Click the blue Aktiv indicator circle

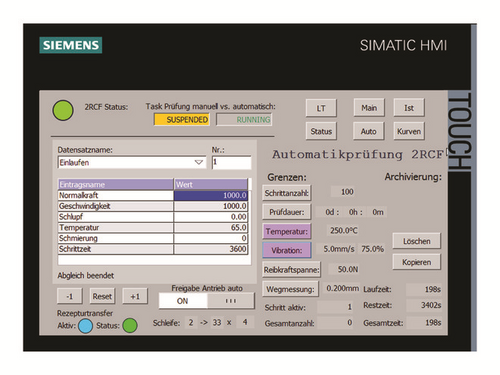click(85, 326)
